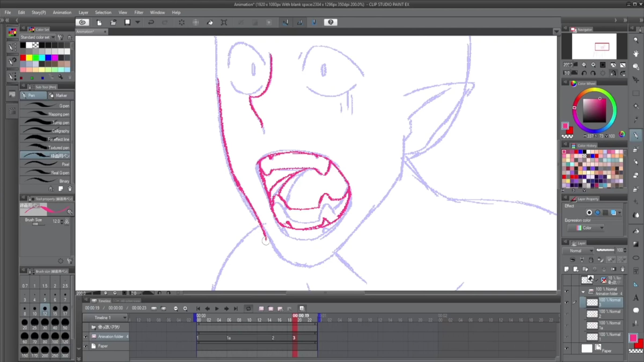Hide the Paper layer in Layer panel
644x362 pixels.
(x=566, y=348)
